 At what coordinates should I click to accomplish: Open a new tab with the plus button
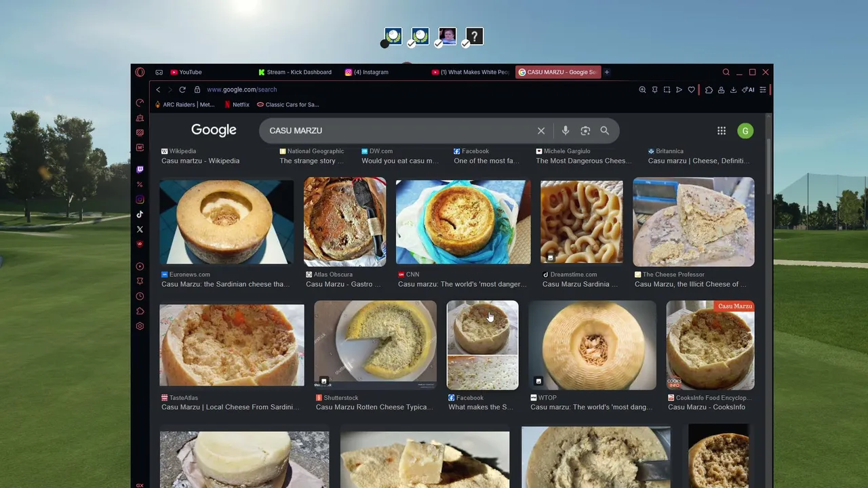coord(607,72)
